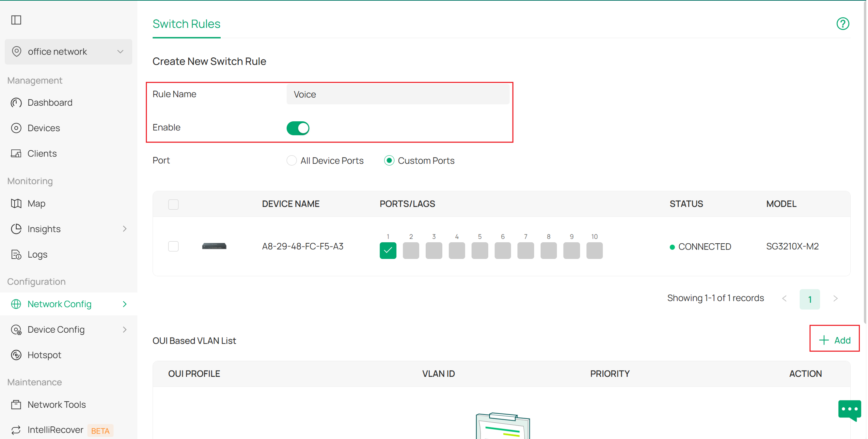Click the VLAN ID column header
Image resolution: width=868 pixels, height=439 pixels.
point(438,374)
